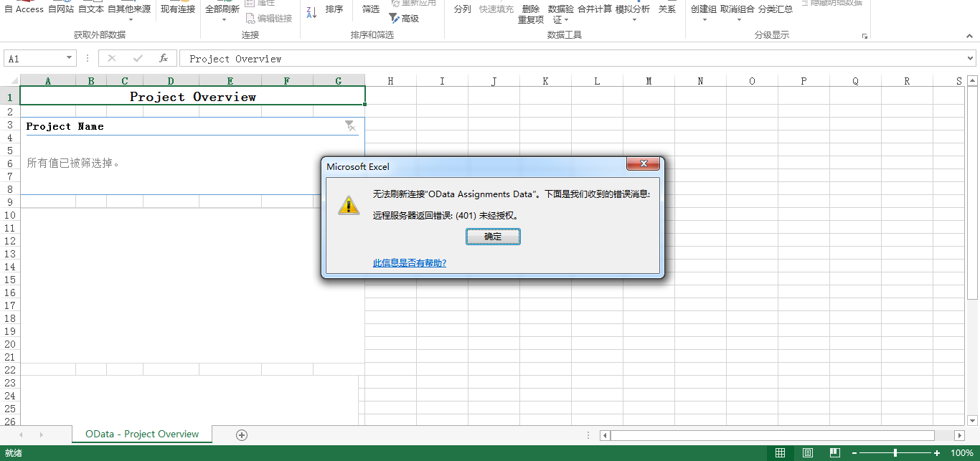Screen dimensions: 980x461
Task: Go to the next sheet with the right tab arrow
Action: pos(41,434)
